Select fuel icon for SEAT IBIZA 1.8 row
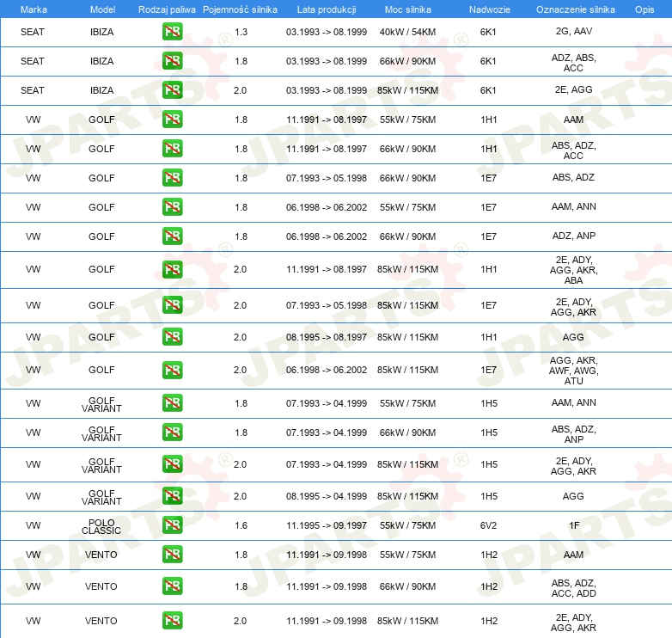 (x=172, y=61)
